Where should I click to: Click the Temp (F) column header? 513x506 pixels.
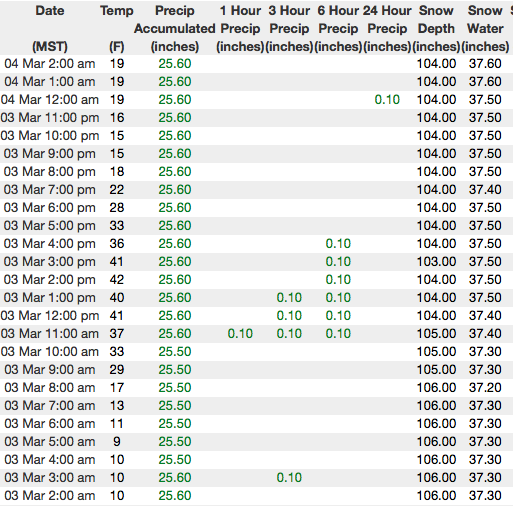[x=117, y=29]
